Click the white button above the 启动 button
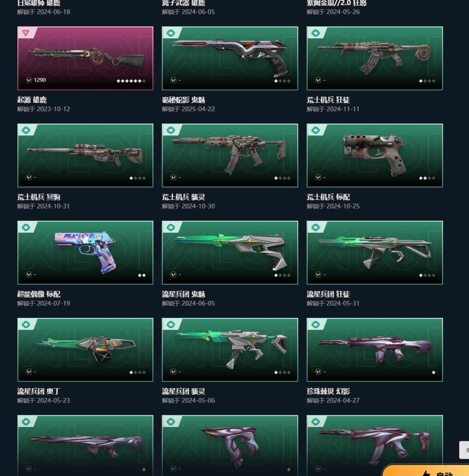469x476 pixels. click(x=464, y=450)
